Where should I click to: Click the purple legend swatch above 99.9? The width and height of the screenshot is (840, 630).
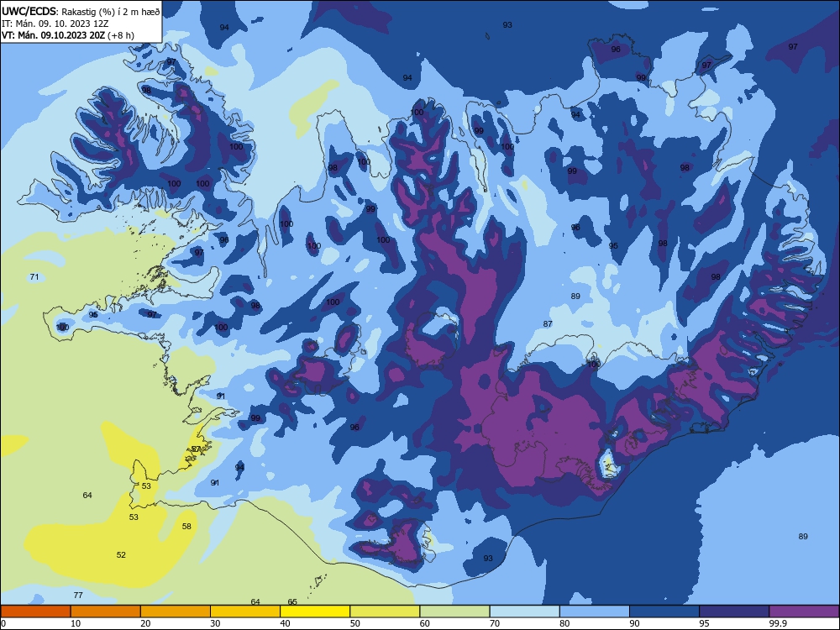(x=804, y=612)
